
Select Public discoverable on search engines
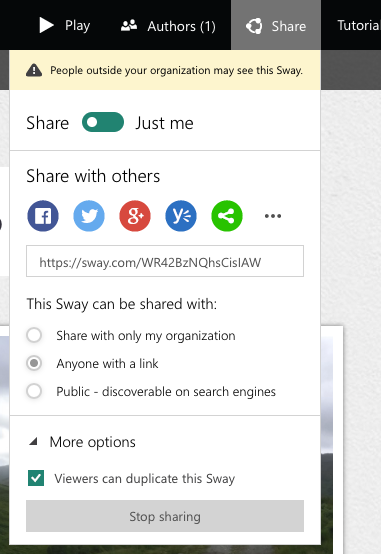(x=34, y=391)
